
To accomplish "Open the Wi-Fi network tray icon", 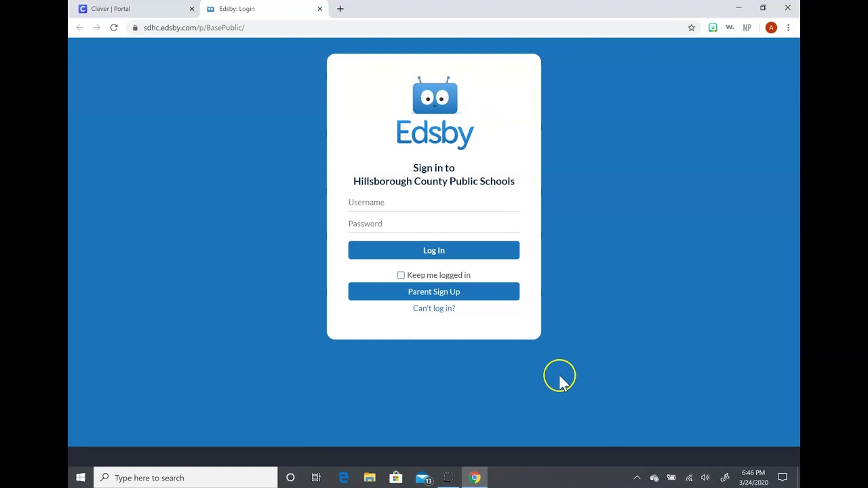I will [x=689, y=478].
